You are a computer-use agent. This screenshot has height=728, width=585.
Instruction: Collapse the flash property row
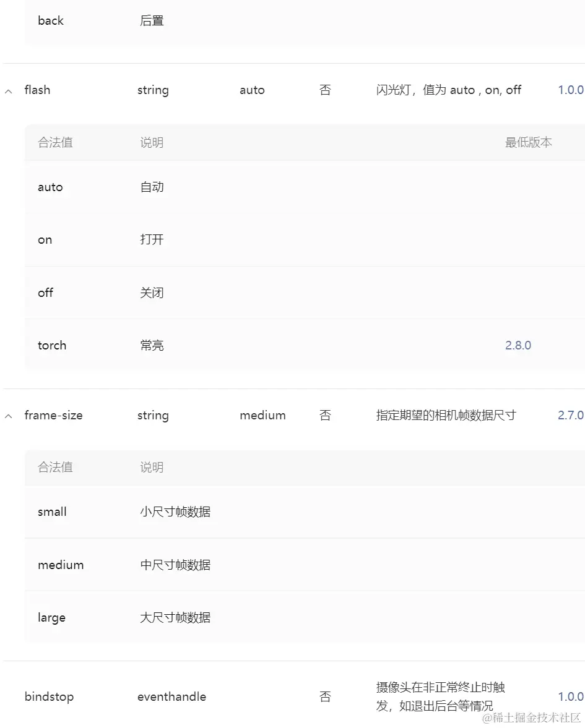tap(9, 92)
